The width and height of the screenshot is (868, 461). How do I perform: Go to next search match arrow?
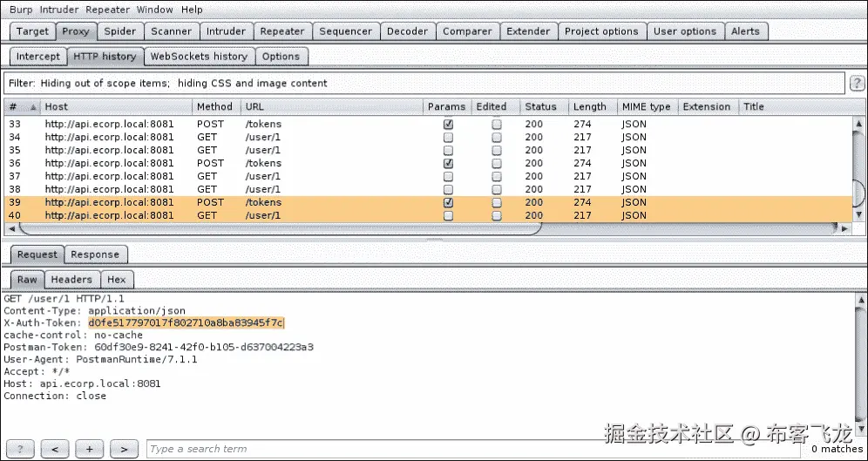(x=124, y=449)
